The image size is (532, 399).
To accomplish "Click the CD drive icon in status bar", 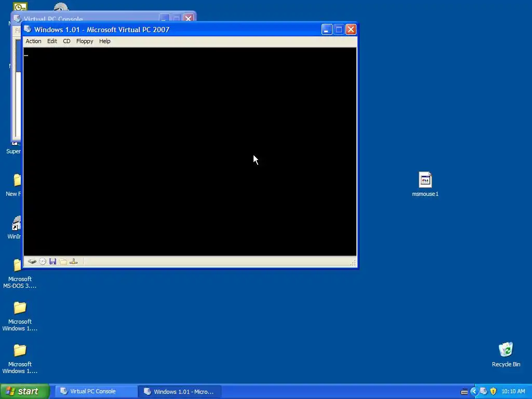I will [43, 262].
